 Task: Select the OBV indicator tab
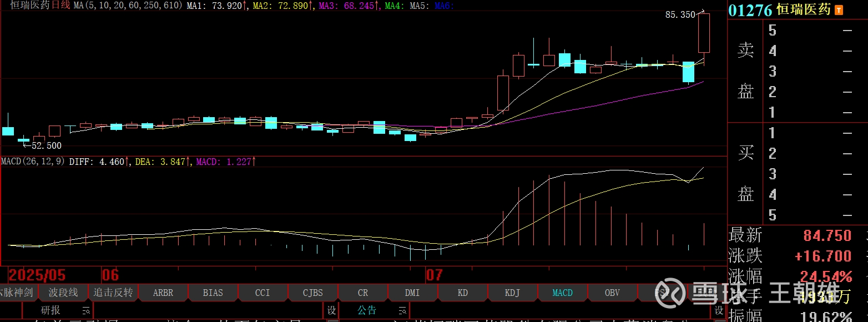point(613,293)
